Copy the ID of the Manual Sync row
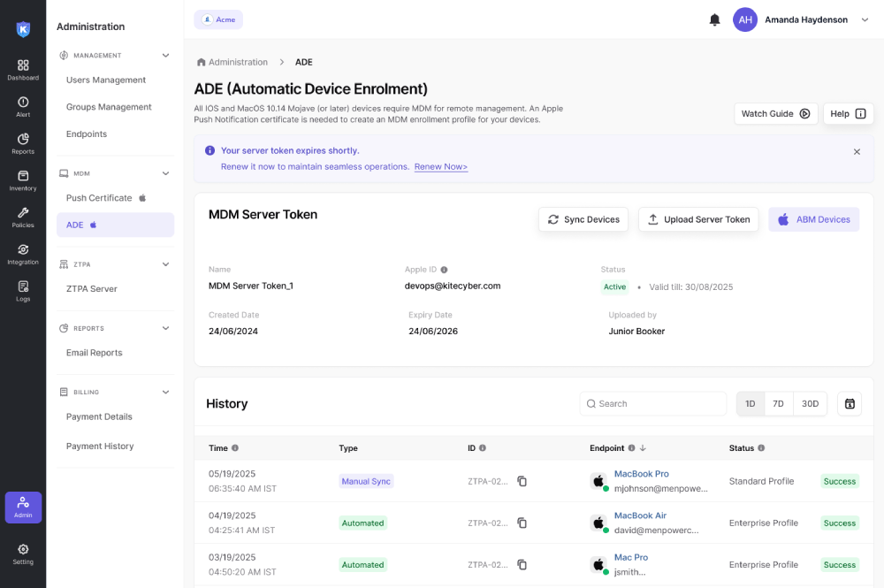The image size is (884, 588). tap(522, 481)
